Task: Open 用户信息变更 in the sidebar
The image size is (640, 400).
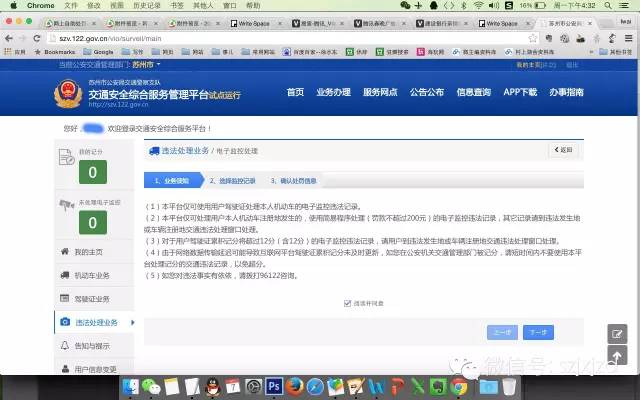Action: pos(94,369)
